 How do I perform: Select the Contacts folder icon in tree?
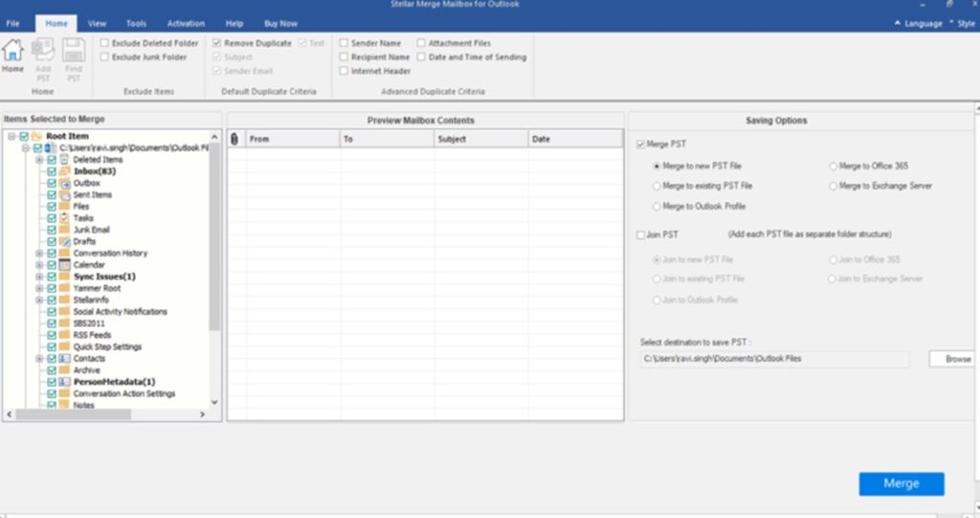pyautogui.click(x=65, y=359)
